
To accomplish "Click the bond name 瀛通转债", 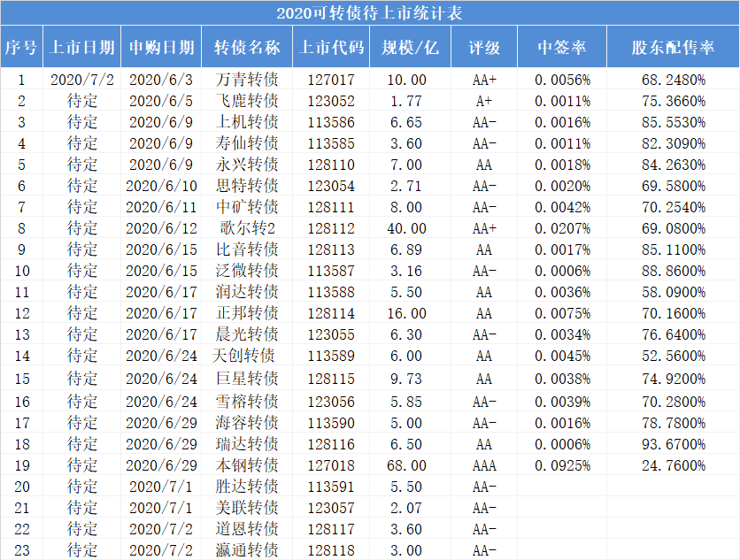I will (247, 550).
